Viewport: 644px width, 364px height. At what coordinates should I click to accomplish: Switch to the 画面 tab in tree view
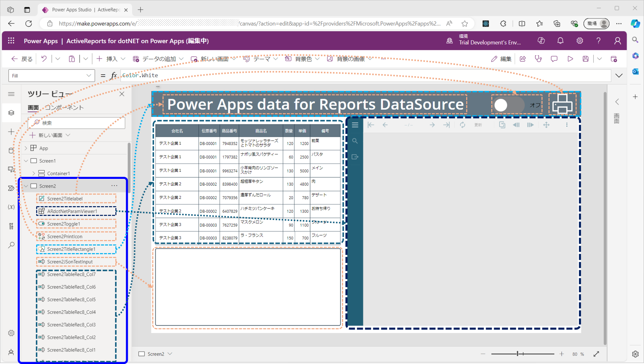(33, 107)
